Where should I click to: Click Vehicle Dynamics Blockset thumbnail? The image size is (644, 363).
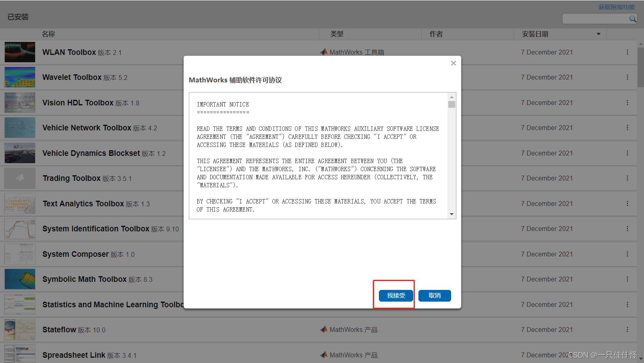(20, 153)
